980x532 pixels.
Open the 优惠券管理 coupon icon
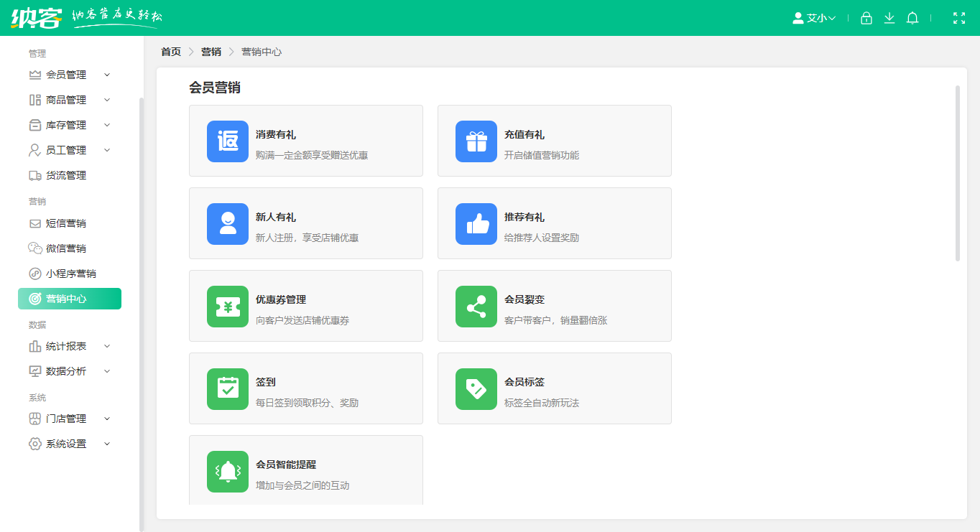pos(228,306)
